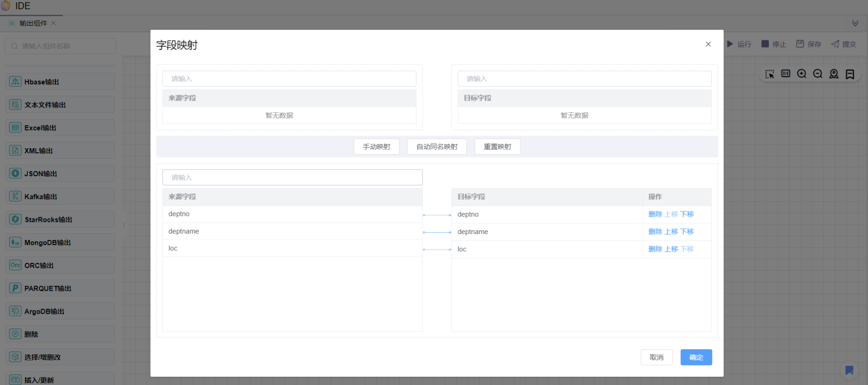Click 上移 link for loc row
The width and height of the screenshot is (868, 385).
click(x=671, y=249)
